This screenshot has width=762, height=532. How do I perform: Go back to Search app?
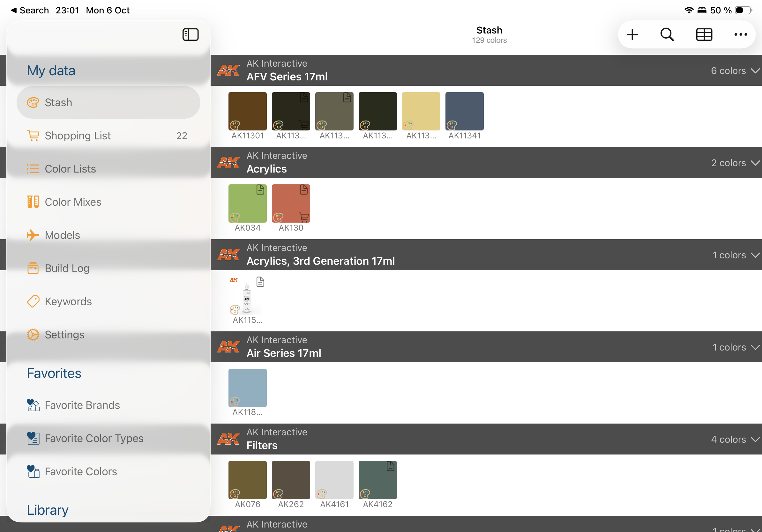coord(30,10)
